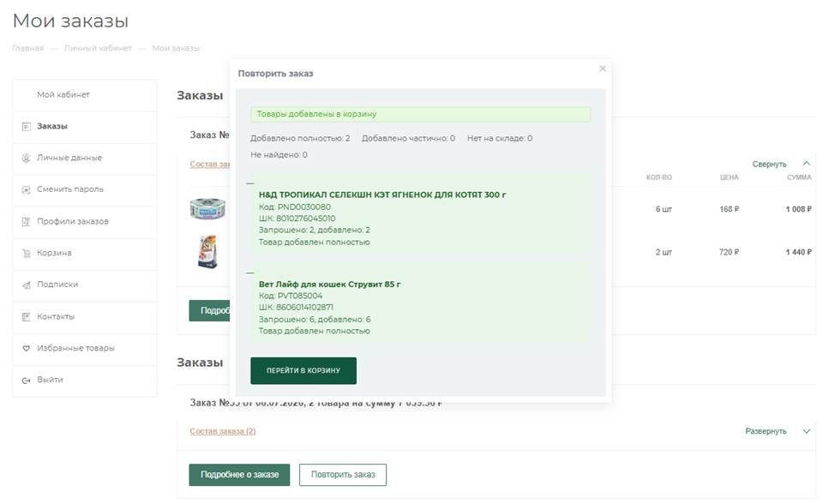The image size is (835, 504).
Task: Click the Заказы sidebar icon
Action: pyautogui.click(x=26, y=127)
